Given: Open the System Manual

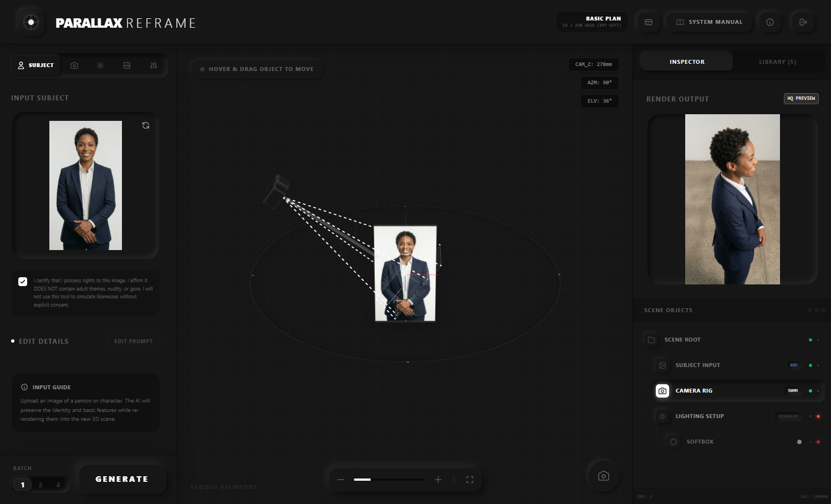Looking at the screenshot, I should (x=709, y=22).
